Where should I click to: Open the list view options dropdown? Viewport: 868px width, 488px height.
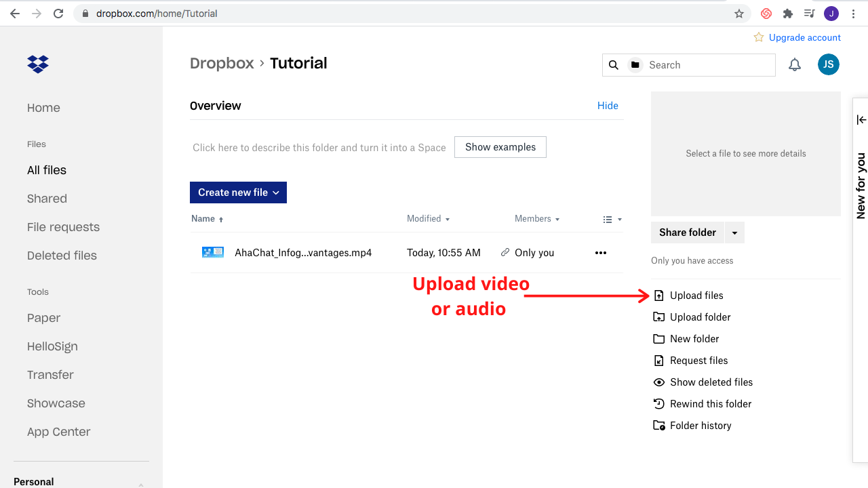612,220
